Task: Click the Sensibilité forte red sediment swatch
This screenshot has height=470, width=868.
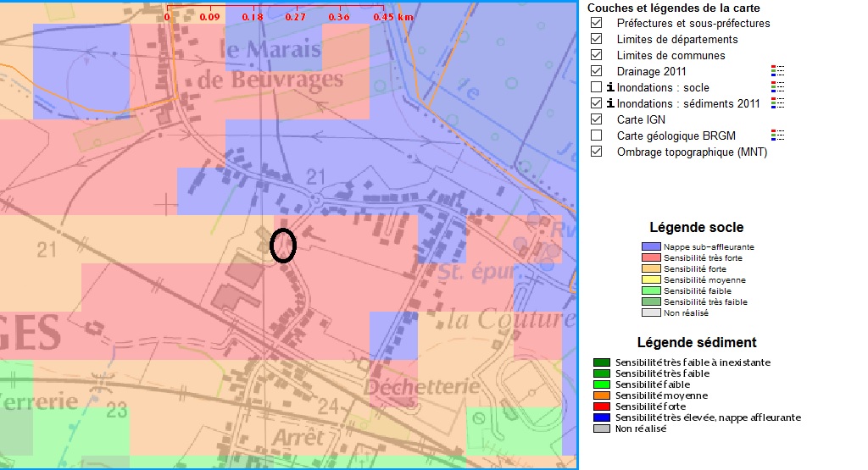Action: (x=603, y=406)
